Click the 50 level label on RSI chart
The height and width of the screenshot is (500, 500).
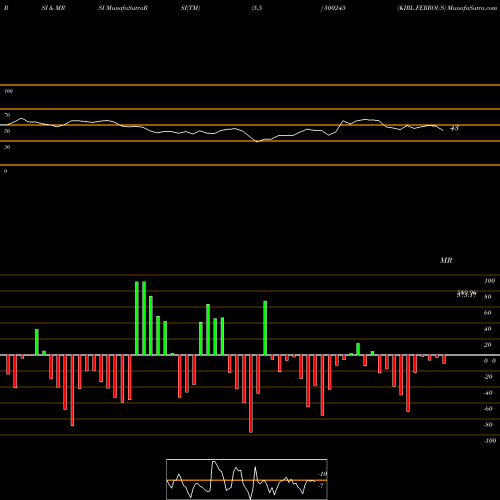[x=7, y=131]
